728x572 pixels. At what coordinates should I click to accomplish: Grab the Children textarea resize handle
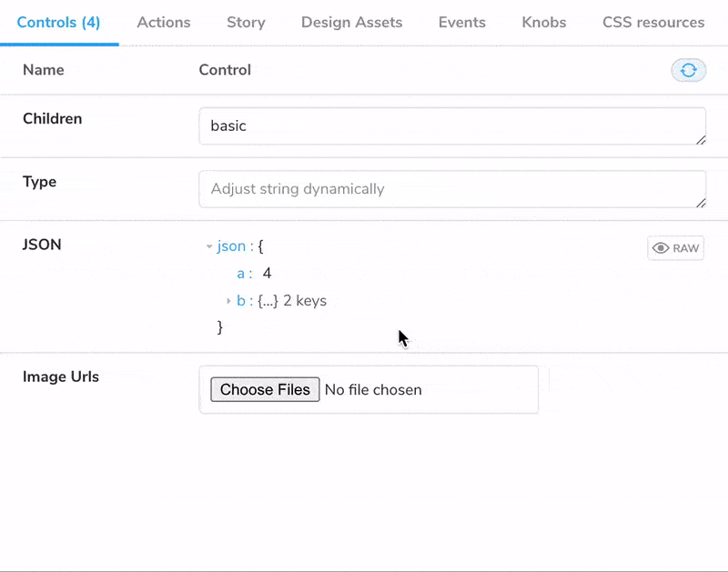701,140
